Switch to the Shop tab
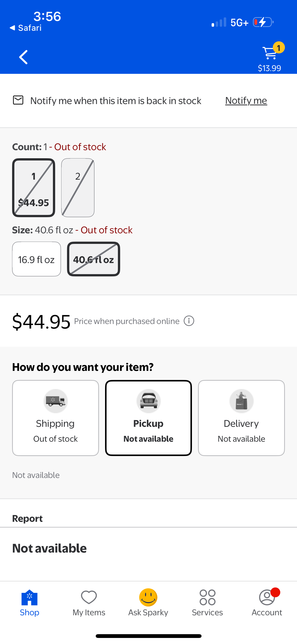Screen dimensions: 297x644 29,602
